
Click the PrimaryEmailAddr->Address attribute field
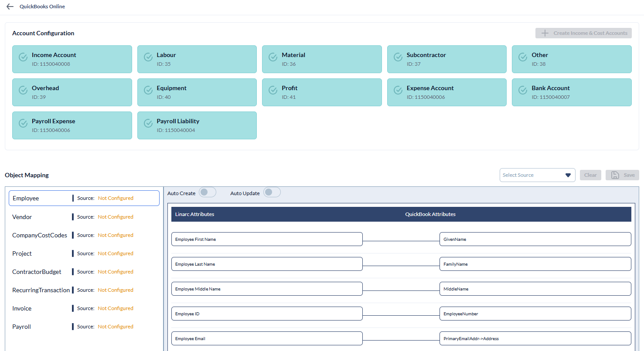pos(535,338)
